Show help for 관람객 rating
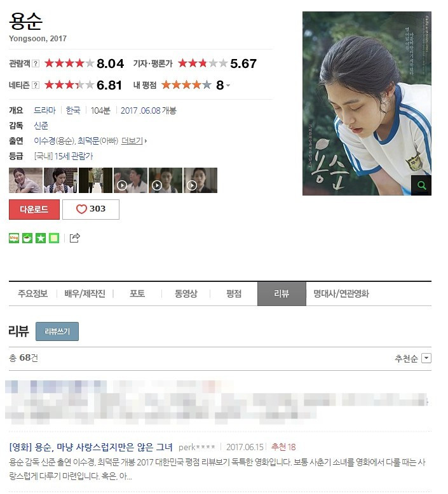Viewport: 448px width, 494px height. (x=36, y=63)
